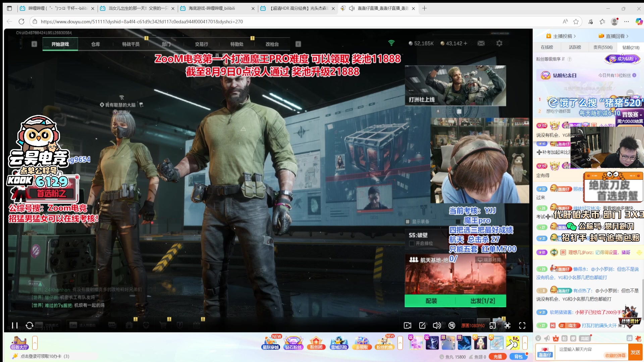Pause the live stream playback
This screenshot has width=644, height=362.
pyautogui.click(x=14, y=325)
